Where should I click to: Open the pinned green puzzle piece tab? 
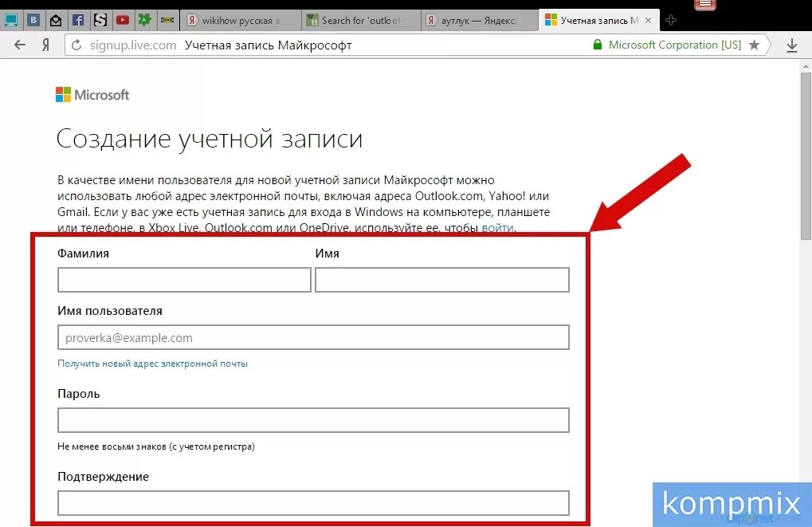pos(145,20)
